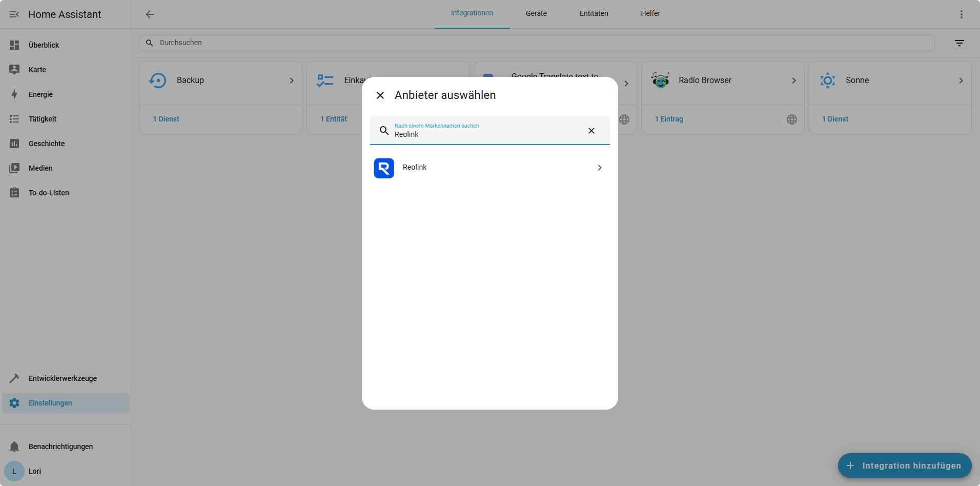Image resolution: width=980 pixels, height=486 pixels.
Task: Open 1 Dienst link under Backup
Action: [x=166, y=119]
